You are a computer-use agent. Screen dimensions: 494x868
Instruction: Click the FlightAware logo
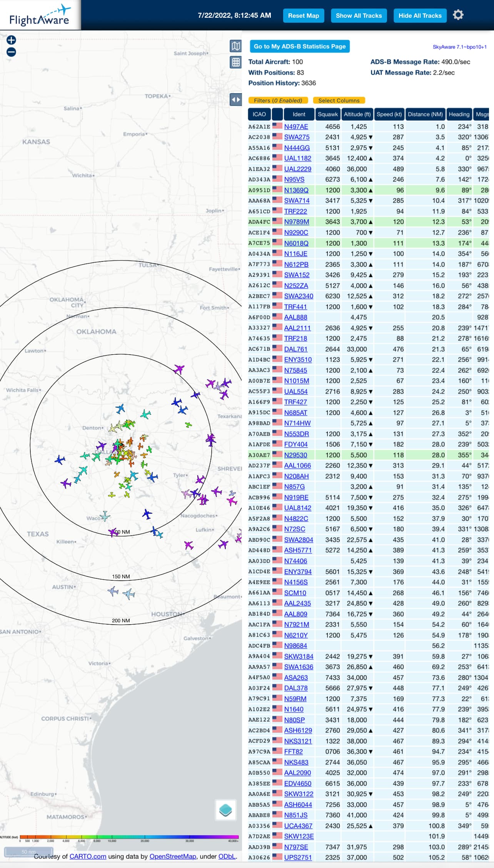40,15
